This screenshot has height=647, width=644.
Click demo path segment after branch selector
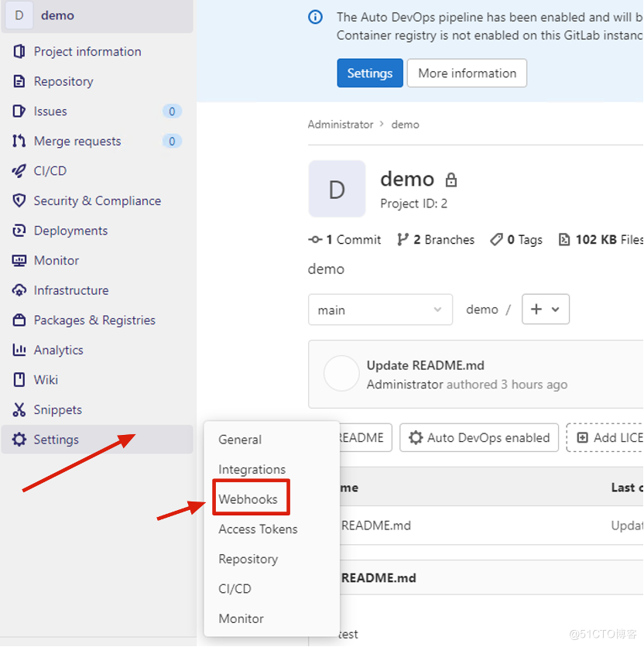coord(482,309)
